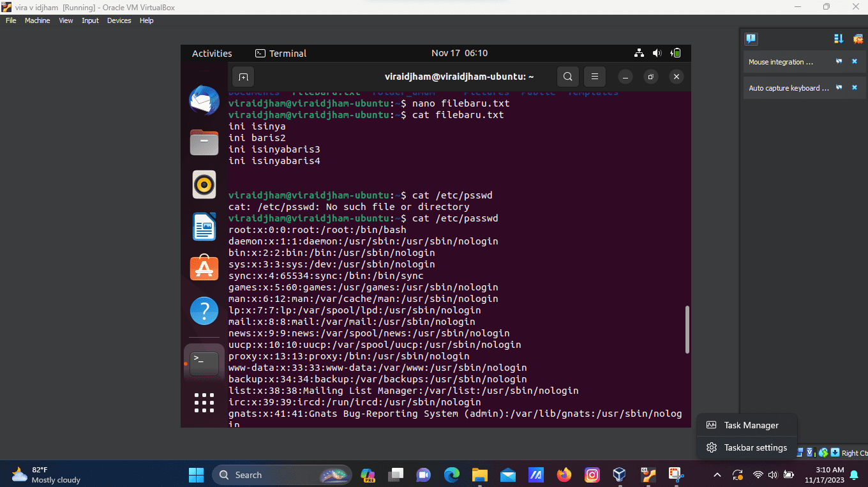Open the 3:10 AM clock and calendar
Viewport: 868px width, 487px height.
point(825,475)
